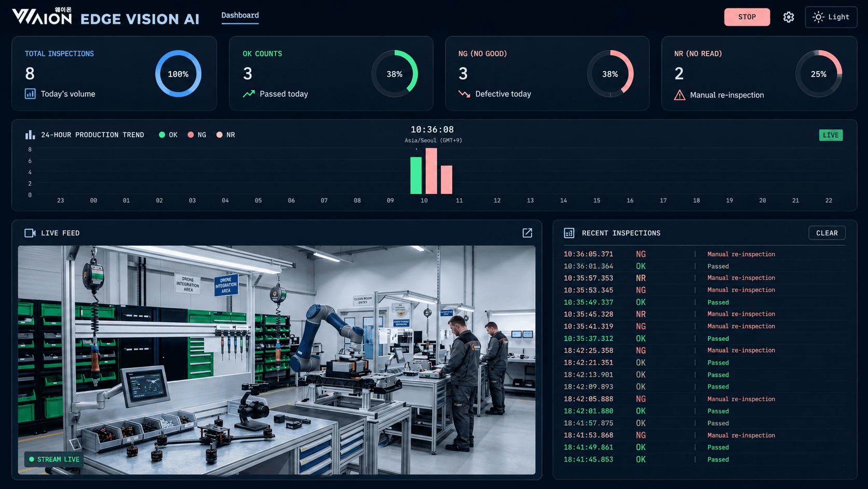
Task: Toggle the NR series legend
Action: pos(226,135)
